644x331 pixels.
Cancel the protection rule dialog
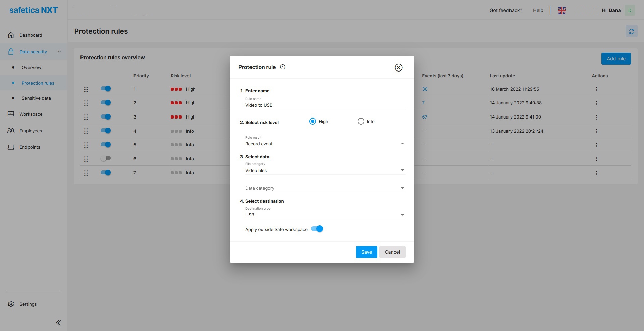click(x=392, y=252)
